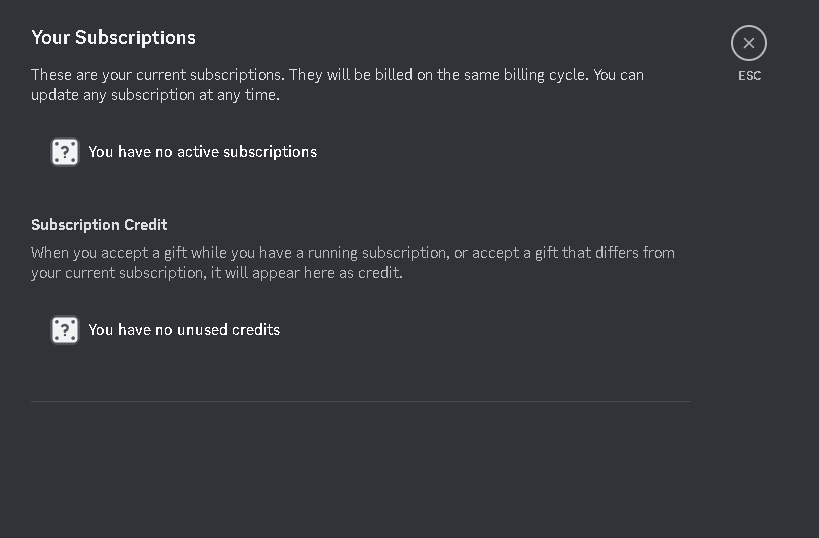Screen dimensions: 819x538
Task: Click the ESC label under close button
Action: click(x=749, y=76)
